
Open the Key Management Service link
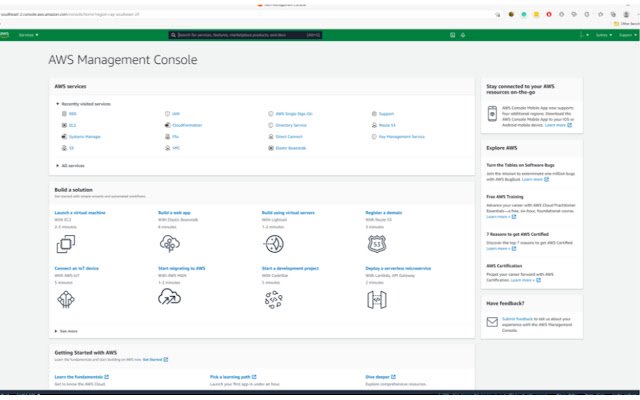click(x=402, y=137)
